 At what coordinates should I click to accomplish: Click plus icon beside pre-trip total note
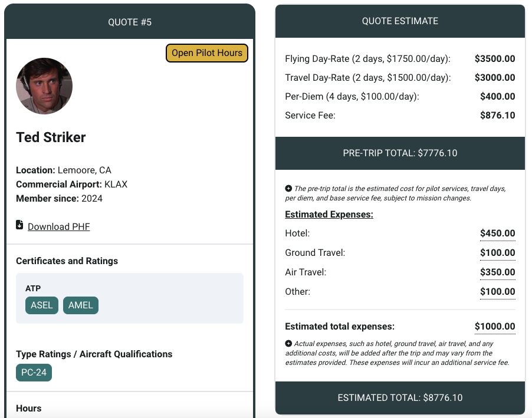(x=288, y=189)
